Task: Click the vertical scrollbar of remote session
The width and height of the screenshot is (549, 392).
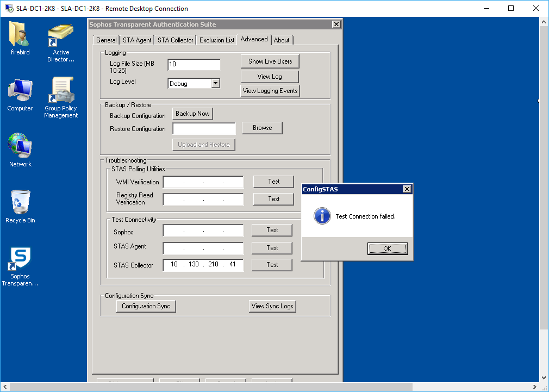Action: pos(544,179)
